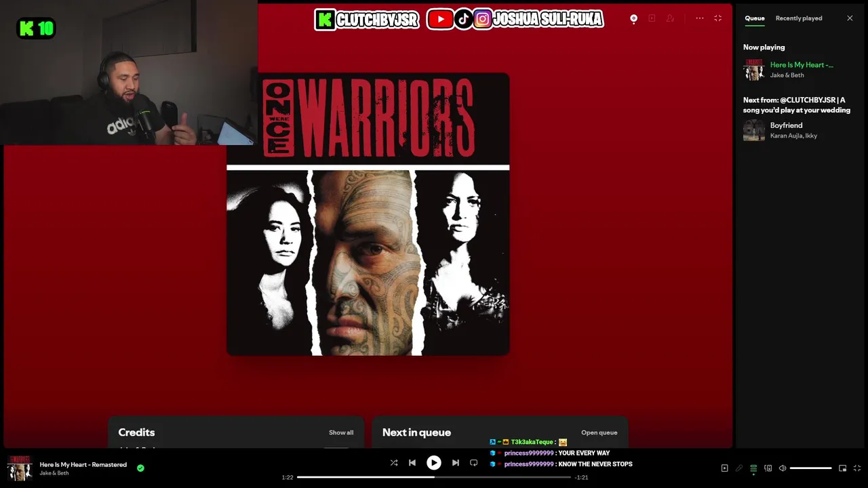The height and width of the screenshot is (488, 868).
Task: Toggle repeat mode
Action: [x=474, y=463]
